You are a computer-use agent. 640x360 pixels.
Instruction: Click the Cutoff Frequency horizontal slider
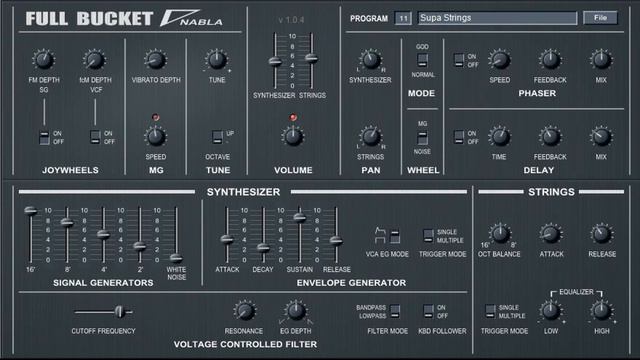[119, 312]
